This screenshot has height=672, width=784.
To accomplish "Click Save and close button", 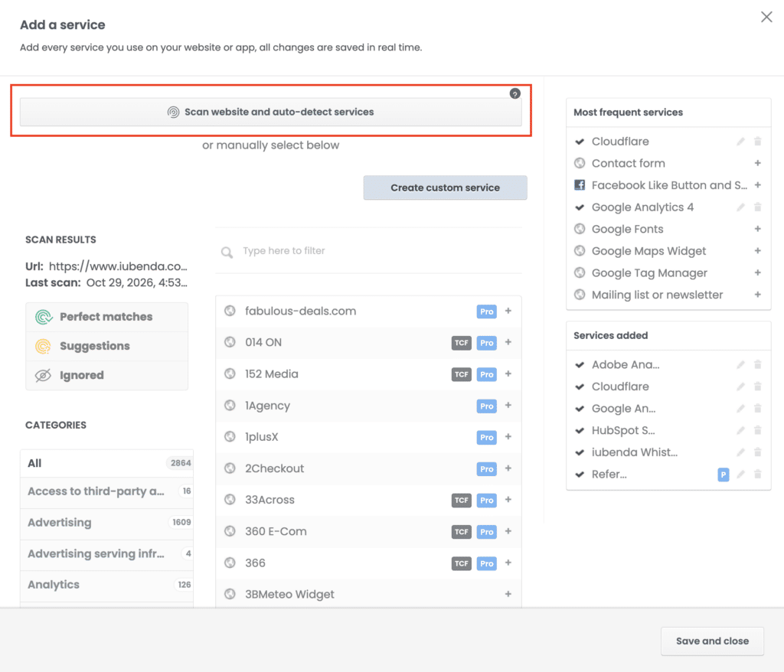I will [x=712, y=641].
